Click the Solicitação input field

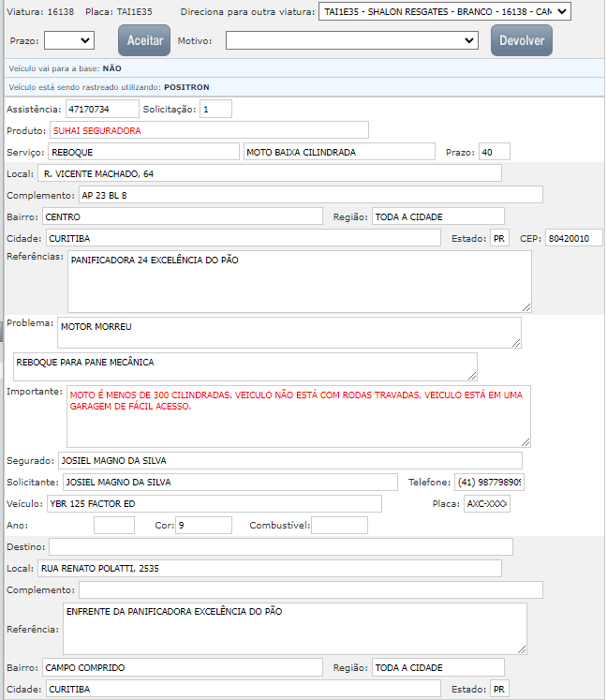coord(215,109)
